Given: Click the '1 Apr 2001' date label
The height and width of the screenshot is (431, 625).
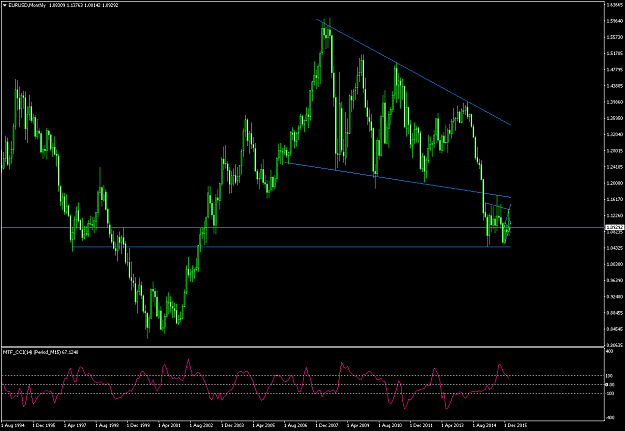Looking at the screenshot, I should tap(169, 425).
